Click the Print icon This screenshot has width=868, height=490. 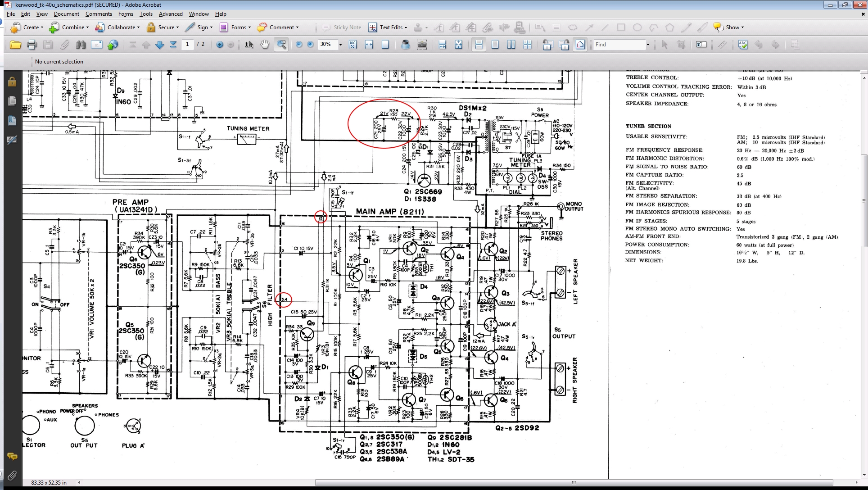coord(32,45)
